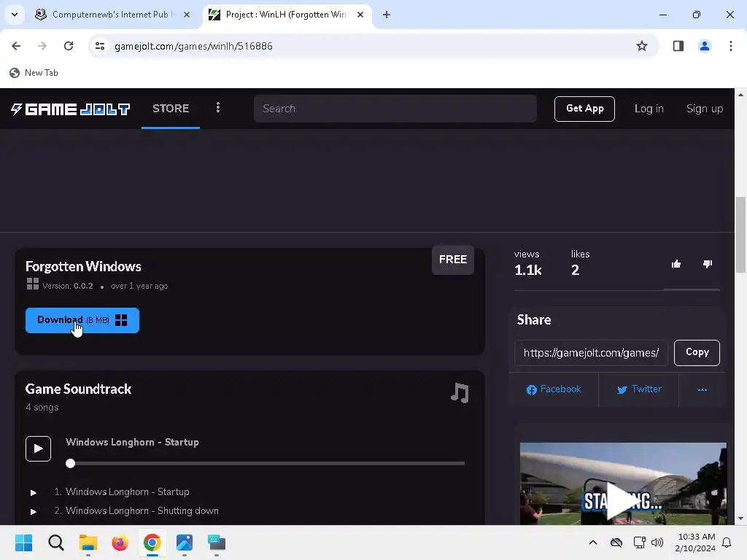
Task: Like the game with thumbs up
Action: [x=676, y=264]
